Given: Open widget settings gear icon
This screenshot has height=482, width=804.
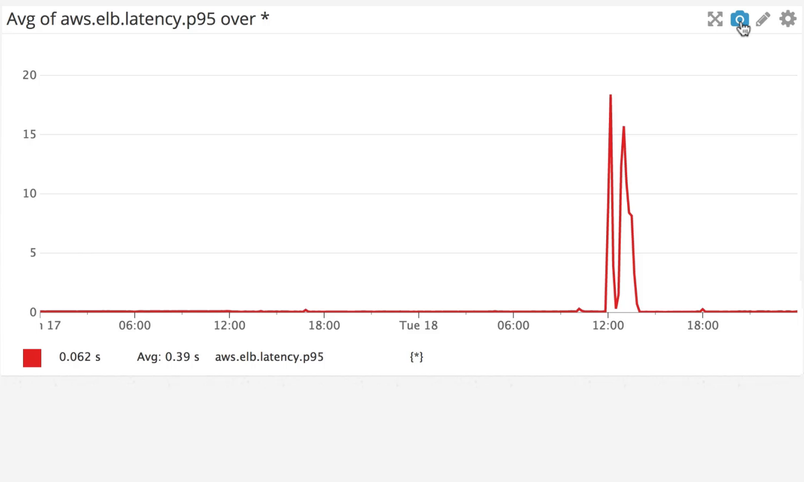Looking at the screenshot, I should (x=788, y=19).
